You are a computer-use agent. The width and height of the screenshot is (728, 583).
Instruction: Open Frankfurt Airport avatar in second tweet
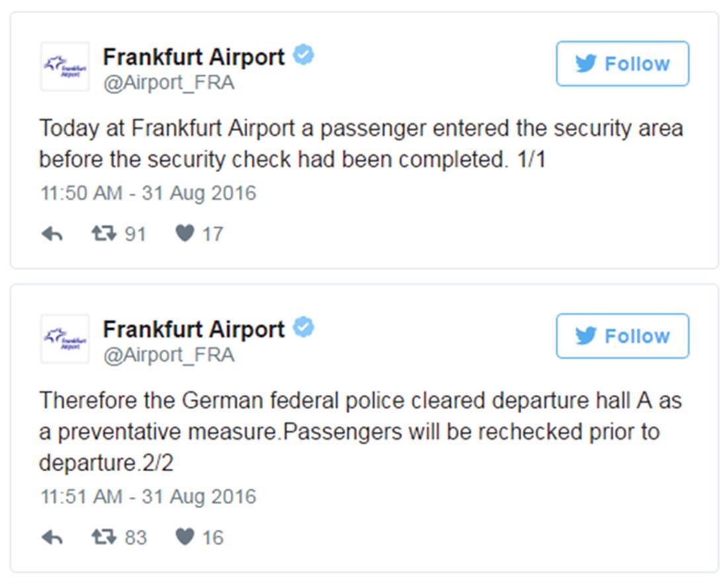tap(65, 338)
